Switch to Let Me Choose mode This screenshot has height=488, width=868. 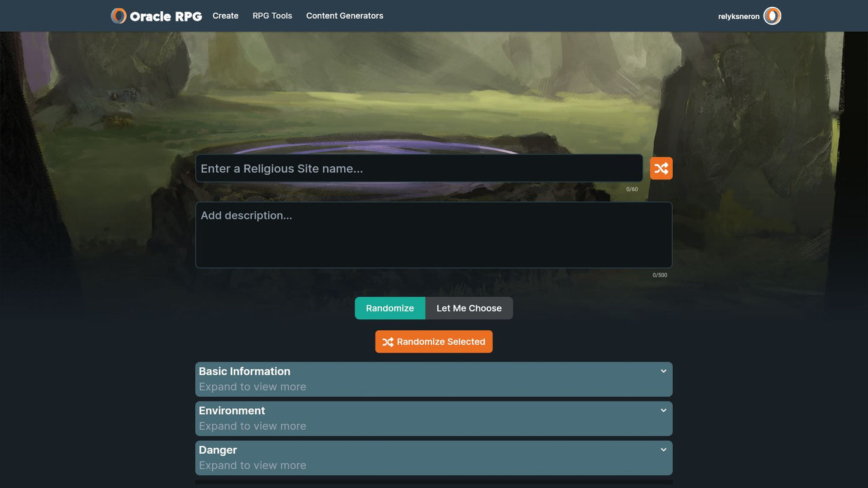[469, 308]
